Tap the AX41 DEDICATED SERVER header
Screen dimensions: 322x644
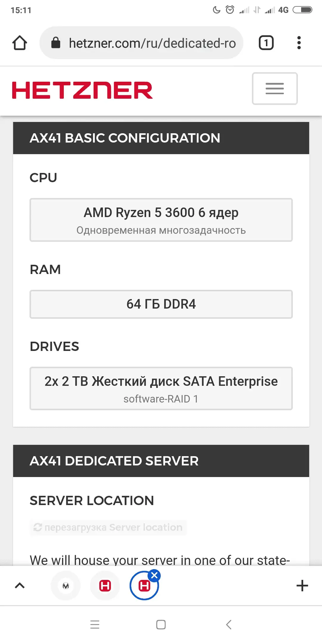tap(161, 461)
